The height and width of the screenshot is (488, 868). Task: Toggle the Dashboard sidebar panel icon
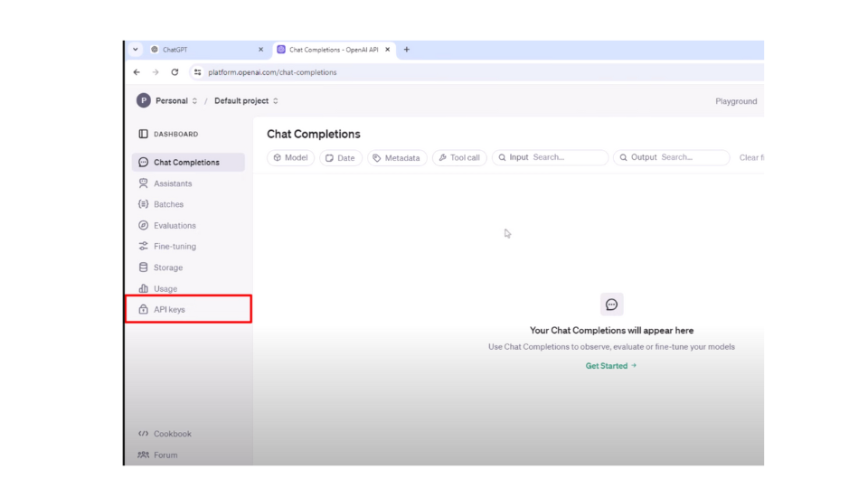coord(144,134)
